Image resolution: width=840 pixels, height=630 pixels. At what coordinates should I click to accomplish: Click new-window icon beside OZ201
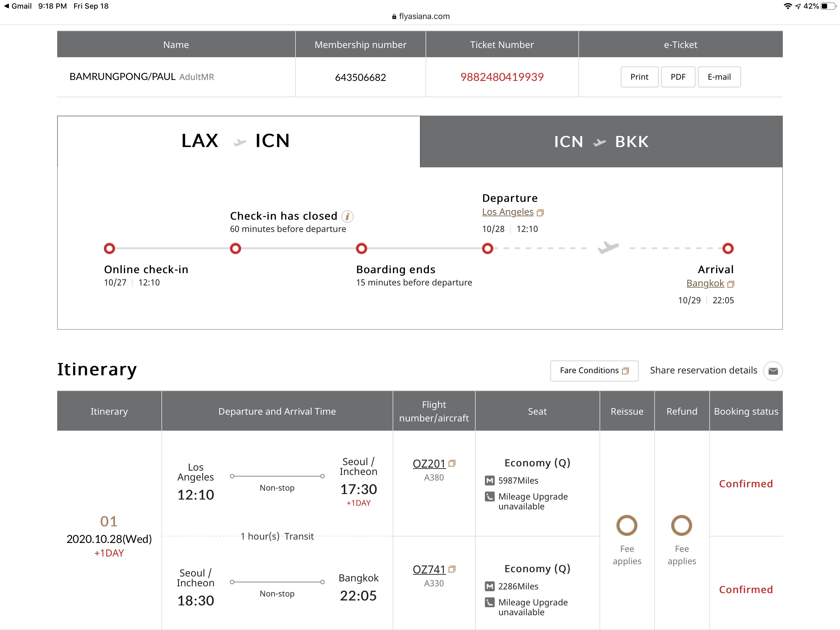click(x=452, y=463)
